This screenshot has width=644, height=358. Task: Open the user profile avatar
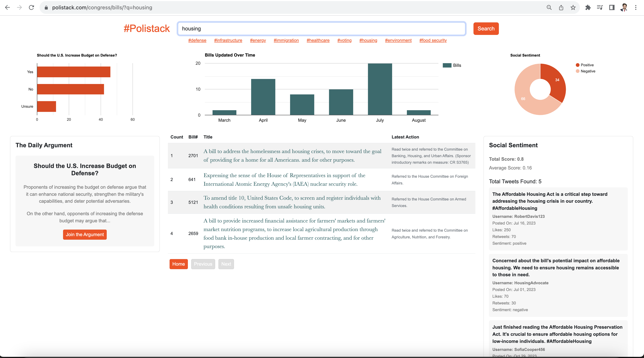(x=624, y=7)
